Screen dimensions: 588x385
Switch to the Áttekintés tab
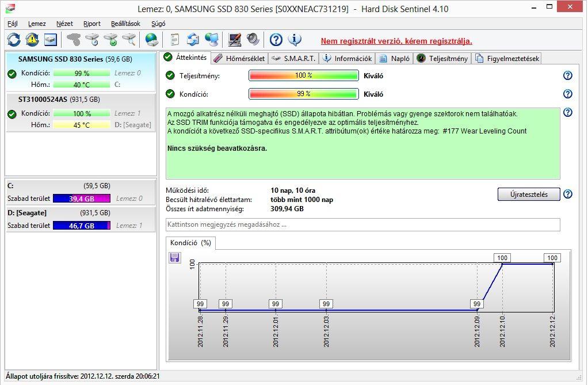pyautogui.click(x=186, y=58)
